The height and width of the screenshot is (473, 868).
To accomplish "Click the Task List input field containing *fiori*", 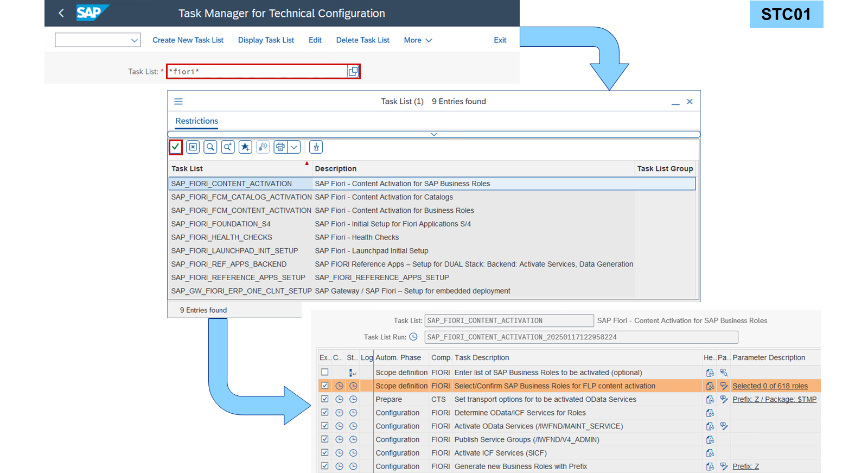I will click(x=258, y=71).
